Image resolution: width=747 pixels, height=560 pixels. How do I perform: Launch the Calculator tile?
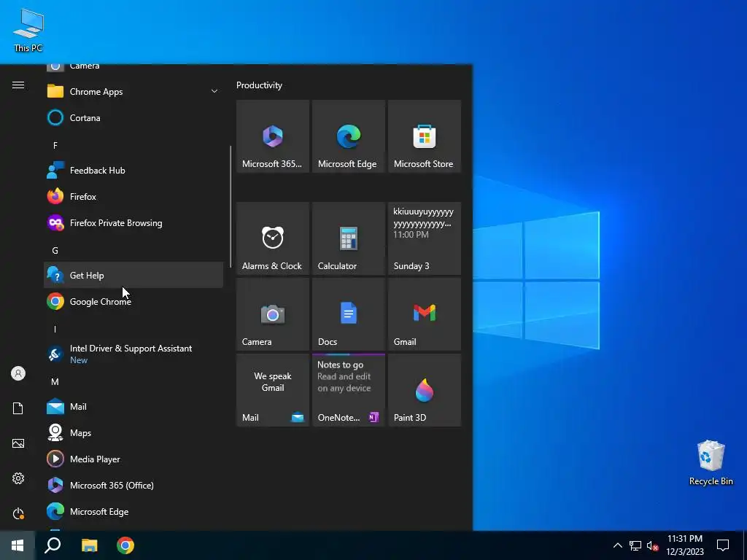click(348, 238)
